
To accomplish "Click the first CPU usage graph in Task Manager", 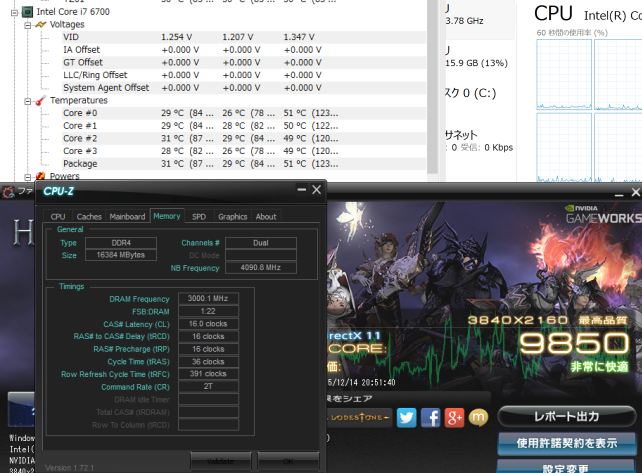I will (x=564, y=75).
